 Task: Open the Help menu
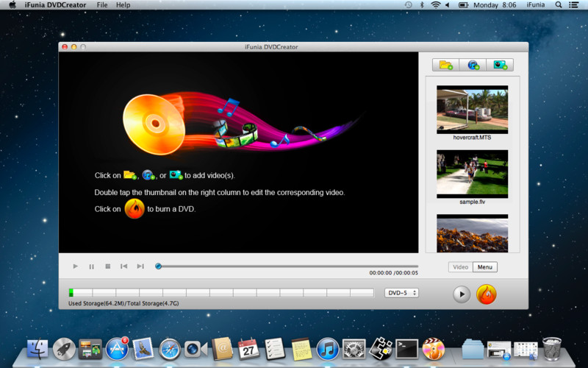click(123, 5)
